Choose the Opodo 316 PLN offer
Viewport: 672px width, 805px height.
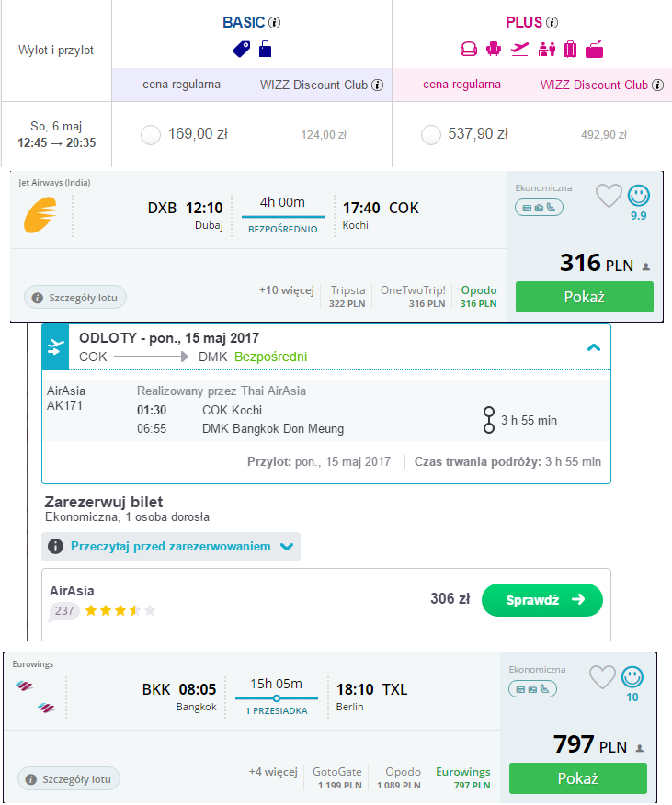point(478,296)
